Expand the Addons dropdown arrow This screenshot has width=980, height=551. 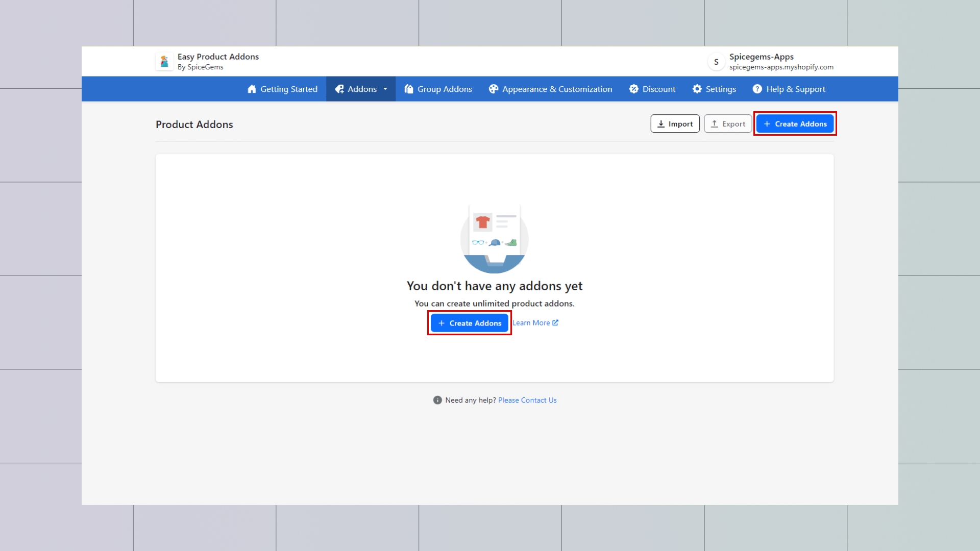click(385, 89)
